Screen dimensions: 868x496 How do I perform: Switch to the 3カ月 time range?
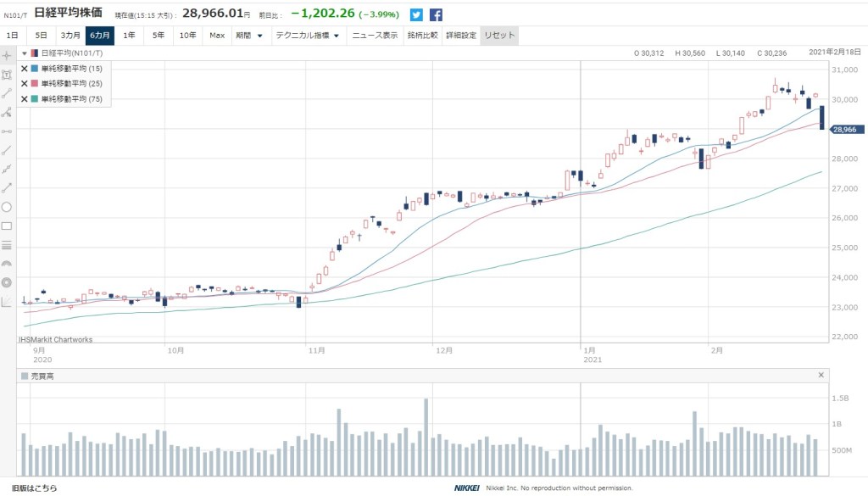[70, 36]
